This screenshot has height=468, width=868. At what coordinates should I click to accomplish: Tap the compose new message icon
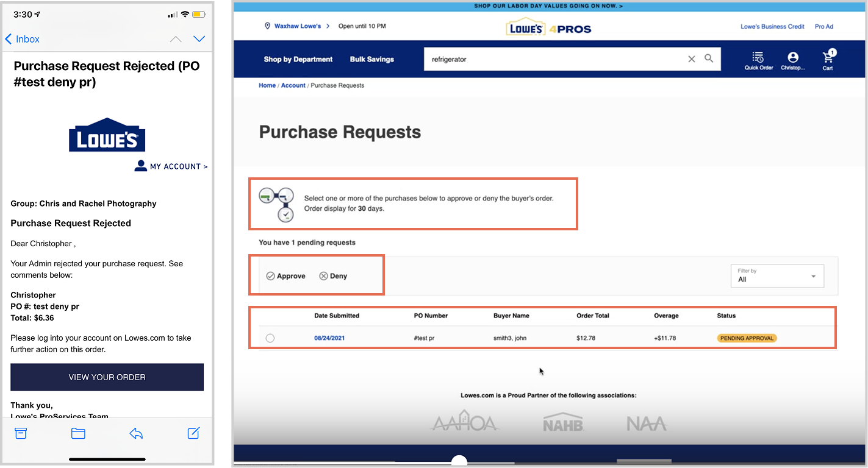pos(193,433)
